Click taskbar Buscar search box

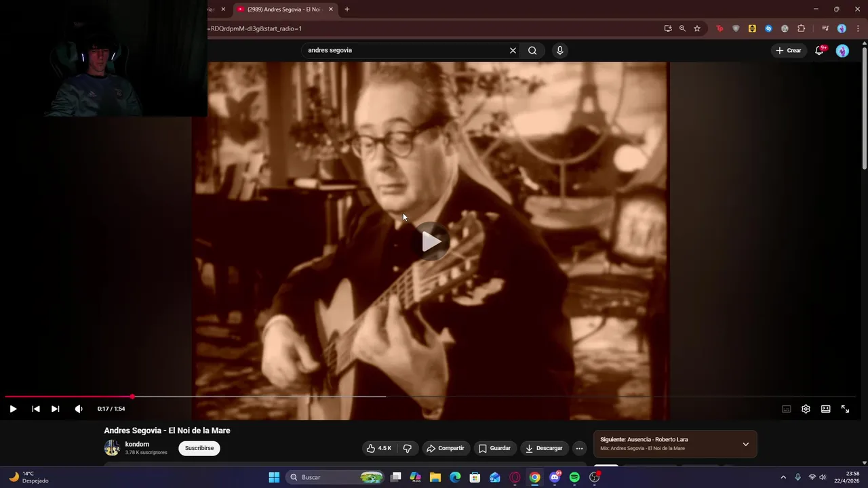[x=336, y=477]
